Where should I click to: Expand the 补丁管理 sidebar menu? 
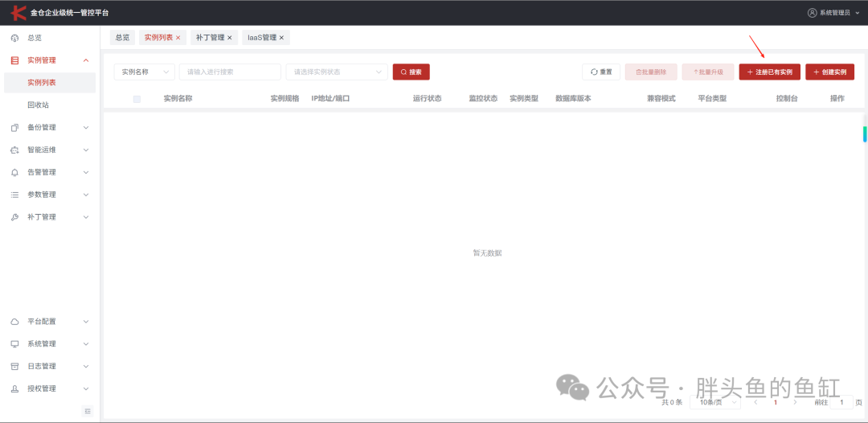click(86, 217)
